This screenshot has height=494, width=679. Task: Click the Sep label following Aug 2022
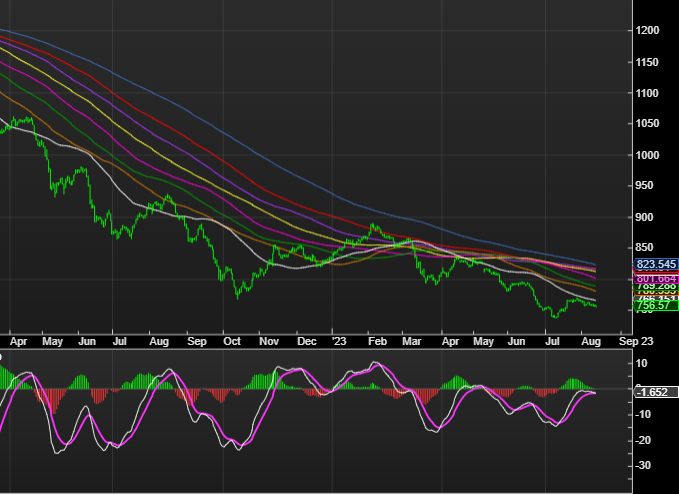pyautogui.click(x=197, y=342)
